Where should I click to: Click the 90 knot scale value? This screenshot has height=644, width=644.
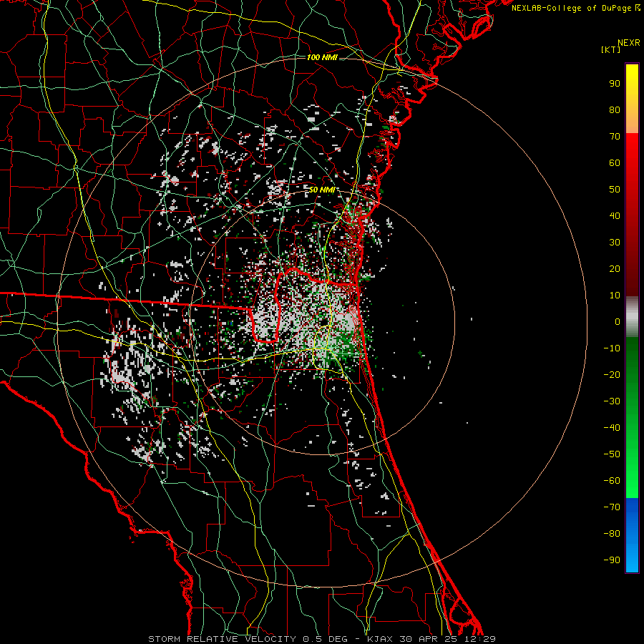click(615, 84)
